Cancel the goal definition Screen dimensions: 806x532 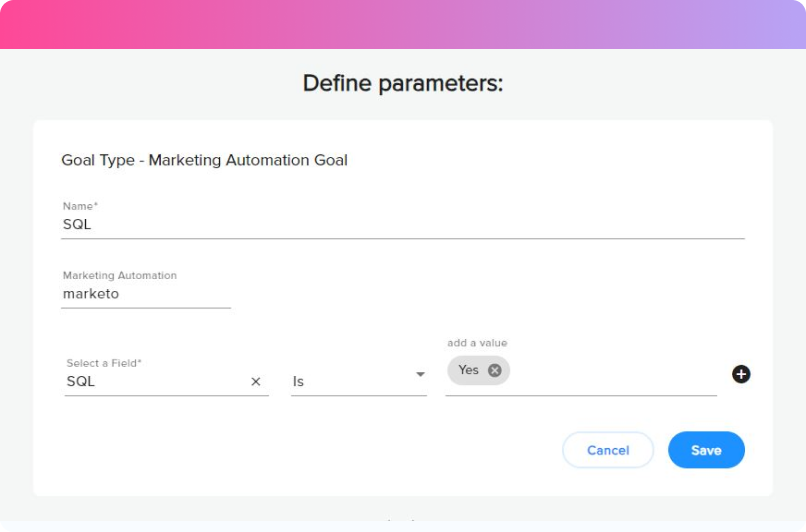(608, 450)
